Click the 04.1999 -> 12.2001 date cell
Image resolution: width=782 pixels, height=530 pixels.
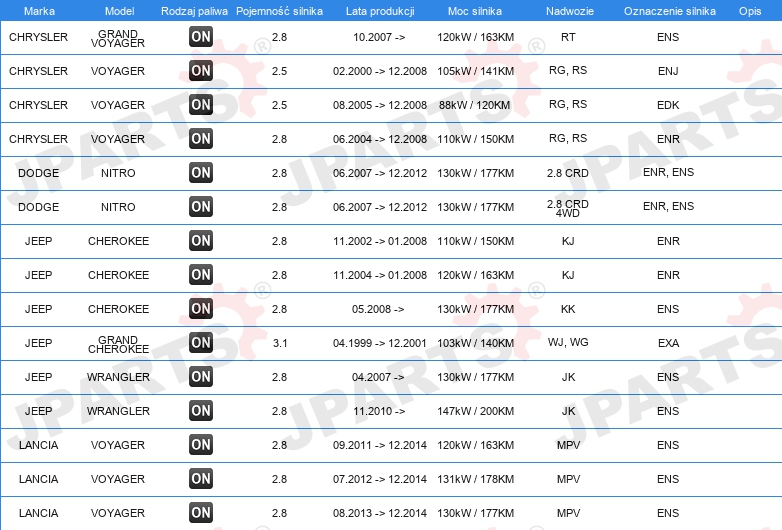[380, 343]
